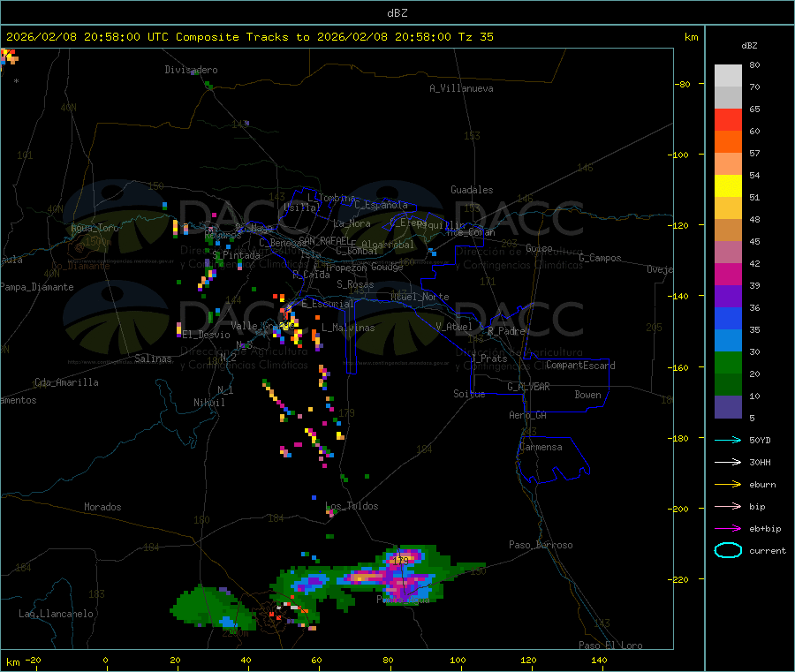
Task: Click the Atuel_Norte map label
Action: (420, 297)
